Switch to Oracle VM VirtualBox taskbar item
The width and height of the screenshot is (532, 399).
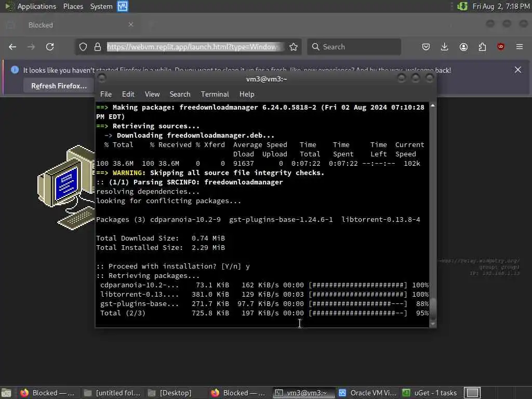click(x=367, y=393)
